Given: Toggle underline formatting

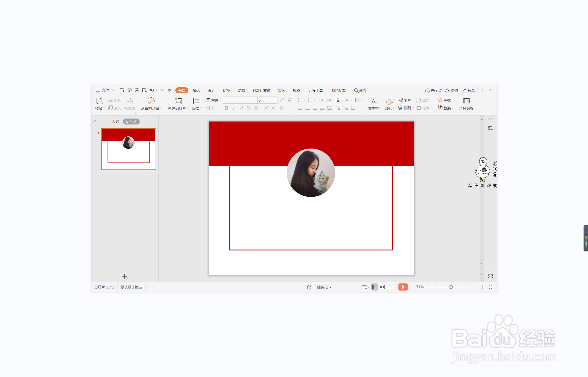Looking at the screenshot, I should point(241,108).
